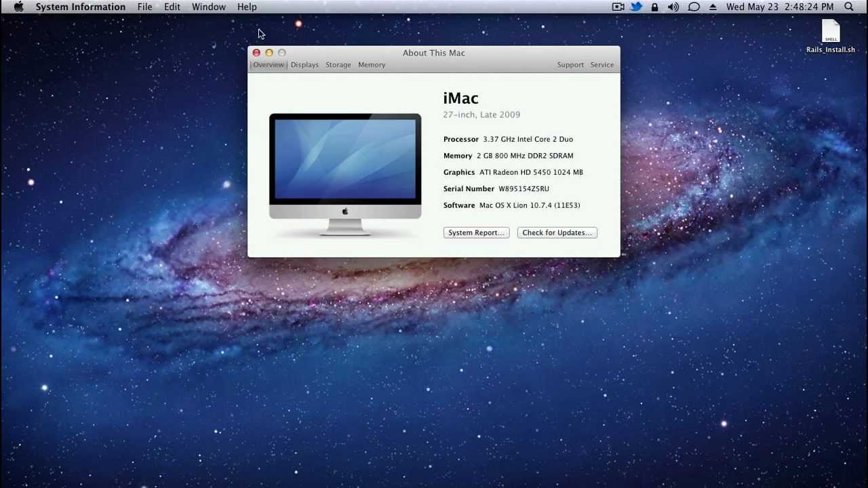Click software version 'Mac OS X Lion 10.7.4 (11E53)'
The height and width of the screenshot is (488, 868).
coord(530,205)
